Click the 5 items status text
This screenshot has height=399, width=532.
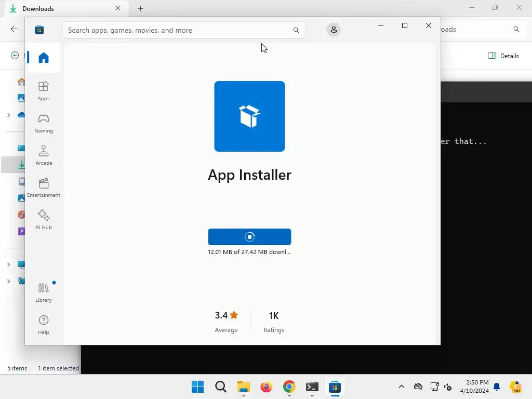coord(17,368)
